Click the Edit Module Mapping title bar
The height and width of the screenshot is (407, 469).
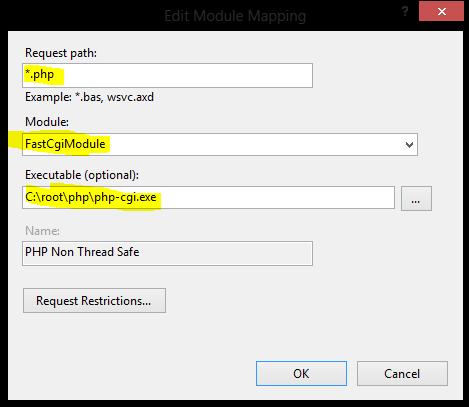pos(235,16)
